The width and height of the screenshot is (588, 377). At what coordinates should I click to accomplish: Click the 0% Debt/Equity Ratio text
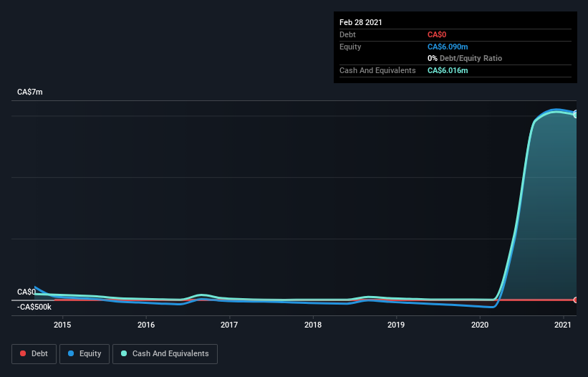tap(465, 58)
